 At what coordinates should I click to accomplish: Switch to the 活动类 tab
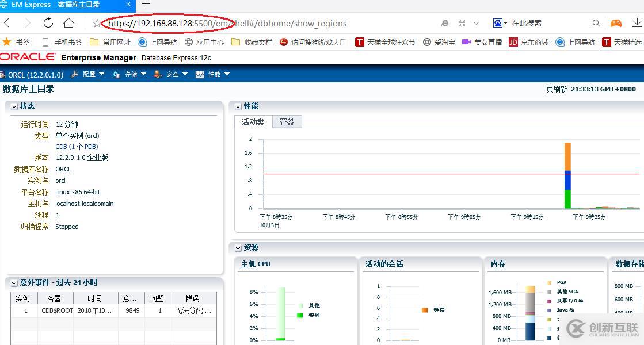(x=253, y=122)
